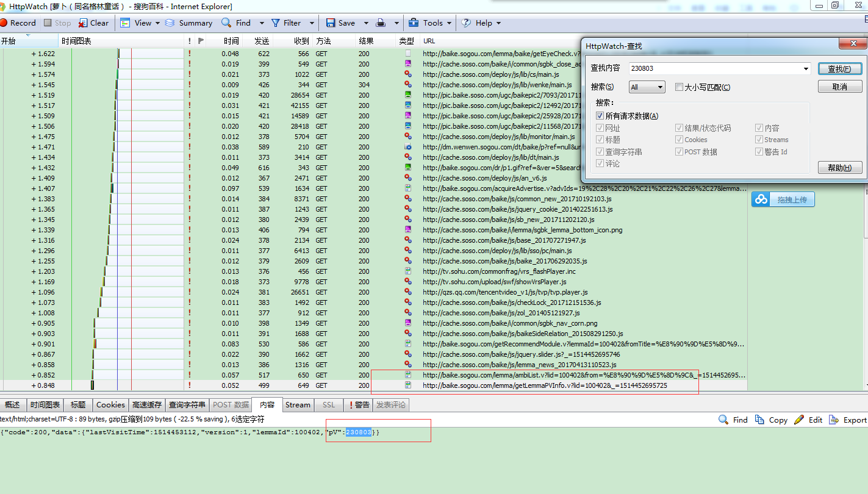Click the red Record button
The width and height of the screenshot is (868, 494).
pos(18,23)
